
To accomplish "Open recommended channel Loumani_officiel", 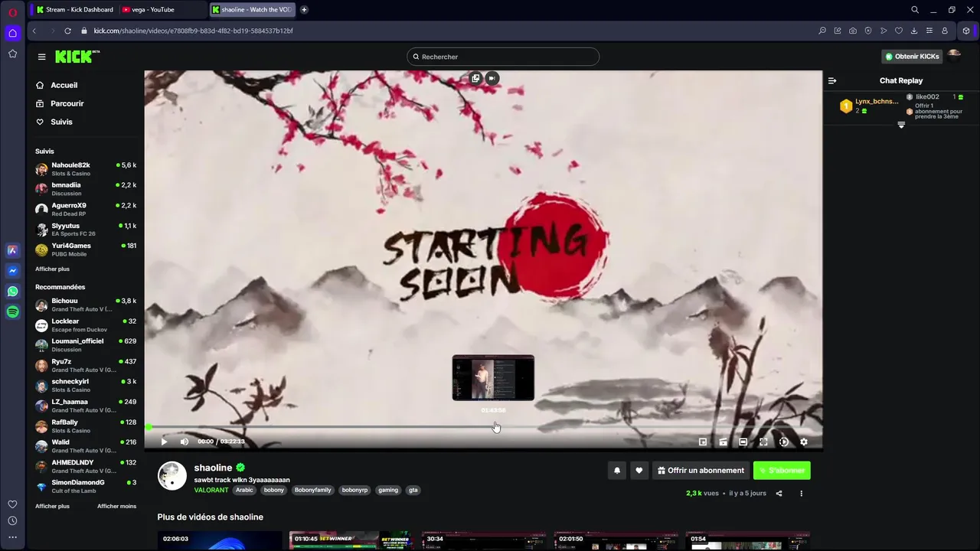I will (86, 345).
